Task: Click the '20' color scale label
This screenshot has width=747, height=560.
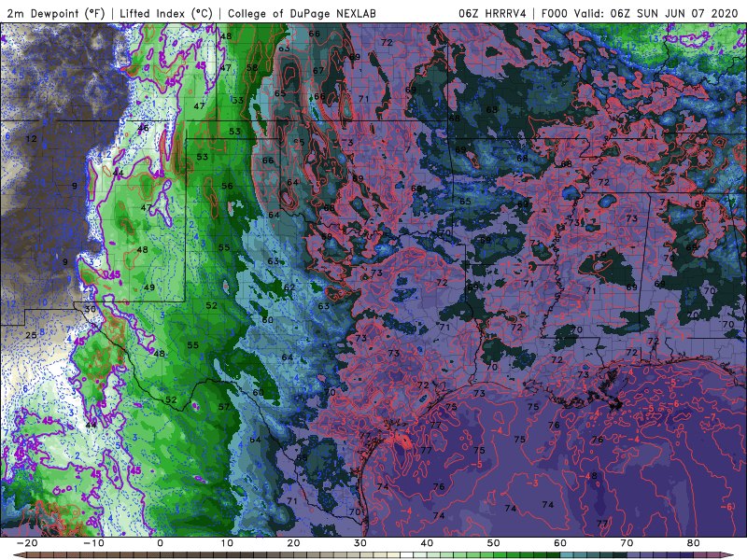Action: 293,543
